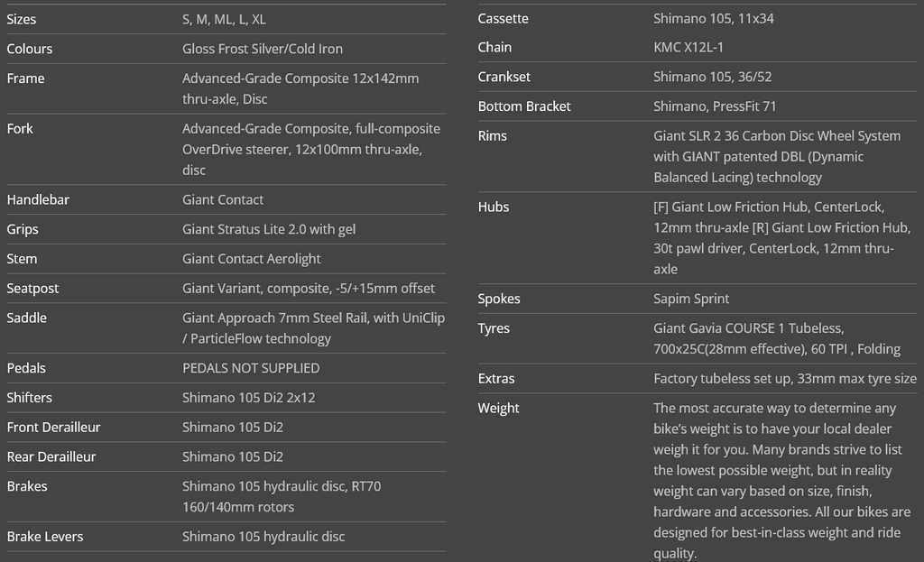
Task: Click PEDALS NOT SUPPLIED text
Action: (x=251, y=368)
